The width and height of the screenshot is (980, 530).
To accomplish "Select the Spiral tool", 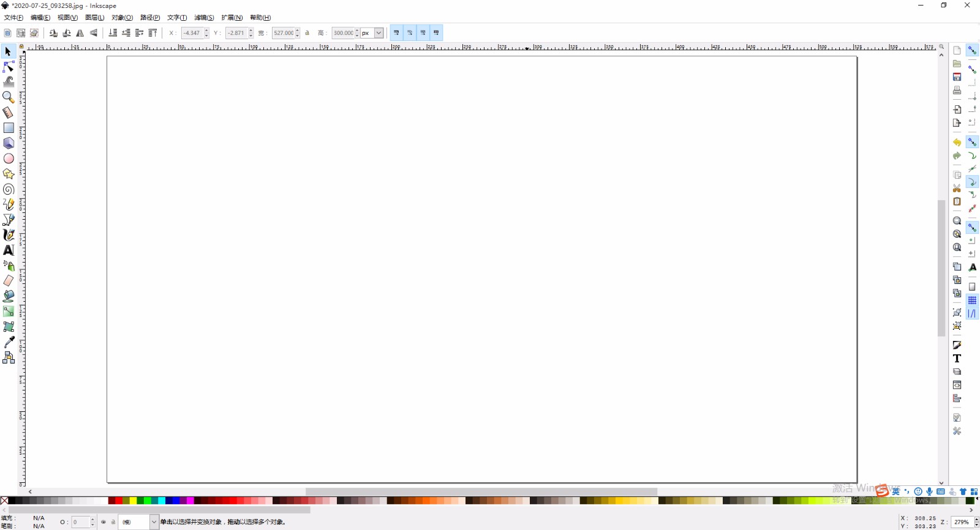I will 9,189.
